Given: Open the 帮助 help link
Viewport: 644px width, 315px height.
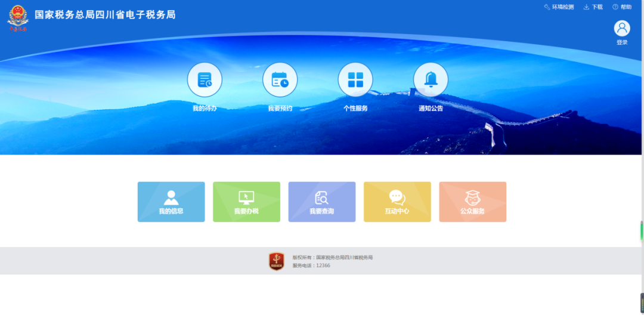Looking at the screenshot, I should coord(622,7).
